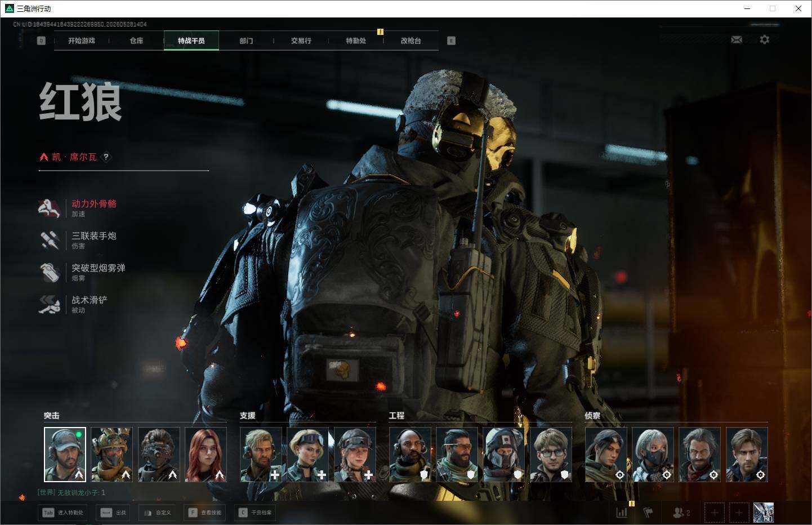Click the 突破型烟雾弹 skill name
This screenshot has height=525, width=812.
(x=99, y=268)
